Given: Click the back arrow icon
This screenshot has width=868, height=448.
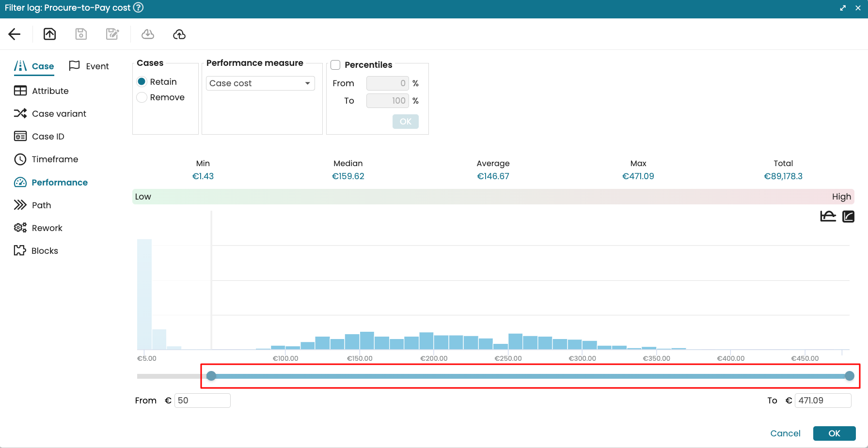Looking at the screenshot, I should click(x=15, y=34).
